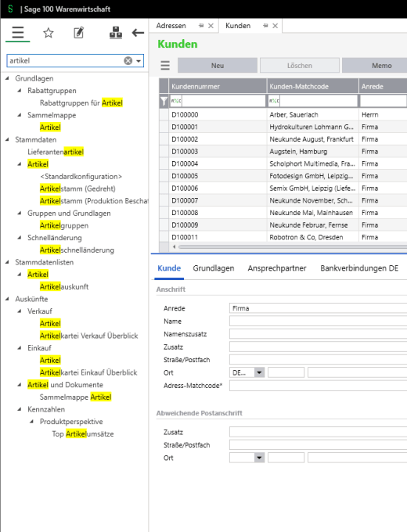This screenshot has width=407, height=532.
Task: Click the Memo button
Action: coord(374,66)
